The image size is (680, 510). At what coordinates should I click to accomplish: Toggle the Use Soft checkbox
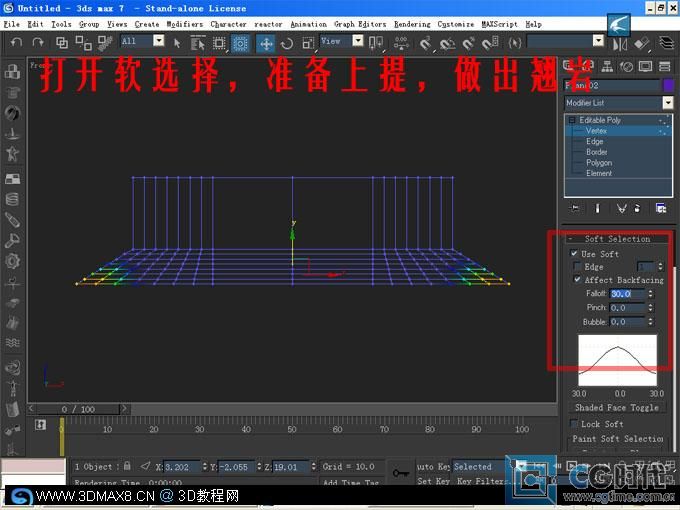574,253
